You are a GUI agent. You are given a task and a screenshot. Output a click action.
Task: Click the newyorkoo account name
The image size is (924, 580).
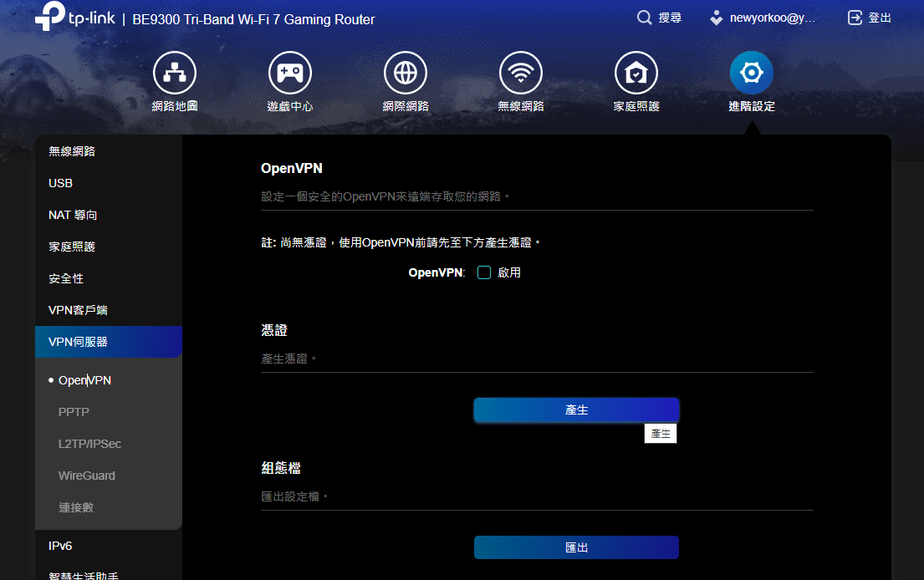pos(773,18)
